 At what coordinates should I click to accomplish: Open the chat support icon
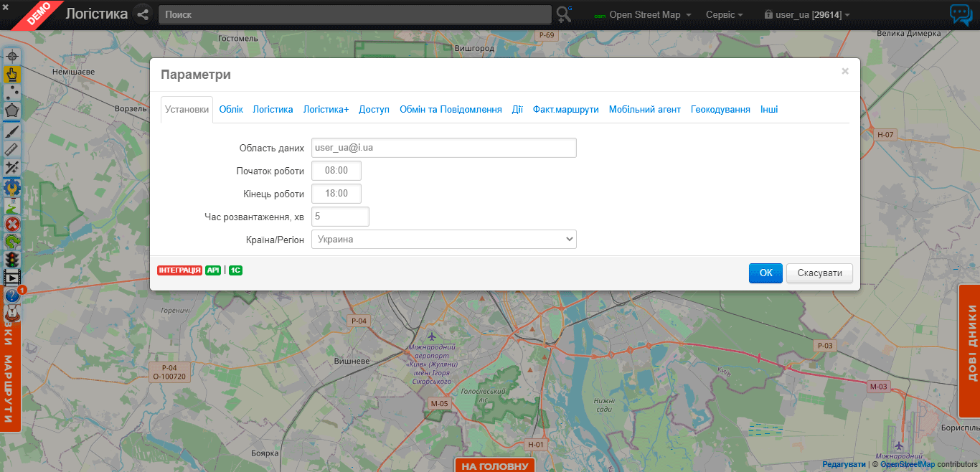[961, 15]
